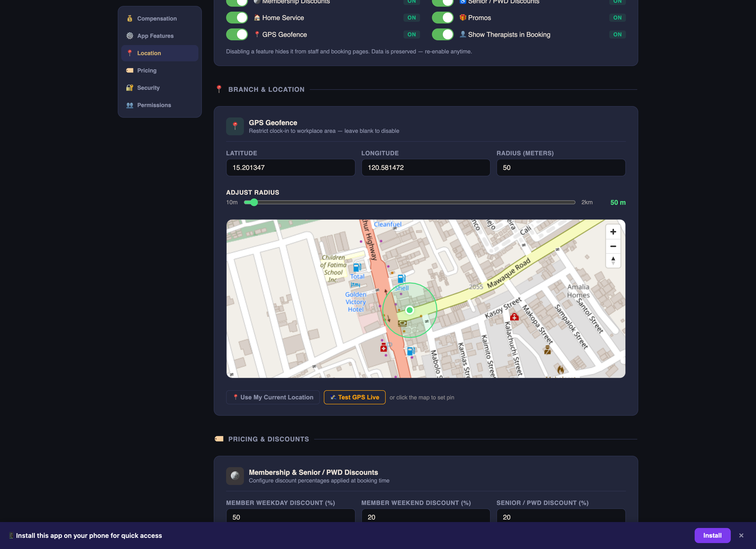
Task: Click the ON badge for Promos
Action: pyautogui.click(x=617, y=18)
